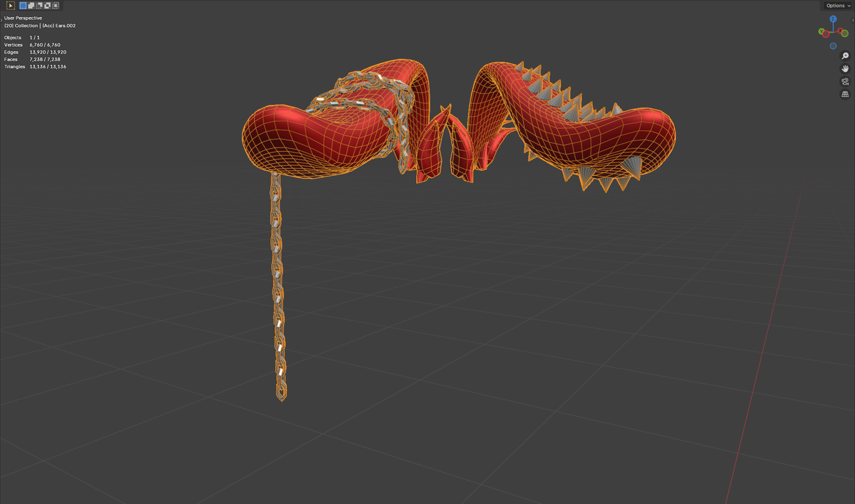This screenshot has width=855, height=504.
Task: Click the zoom magnifier viewport icon
Action: pos(845,56)
